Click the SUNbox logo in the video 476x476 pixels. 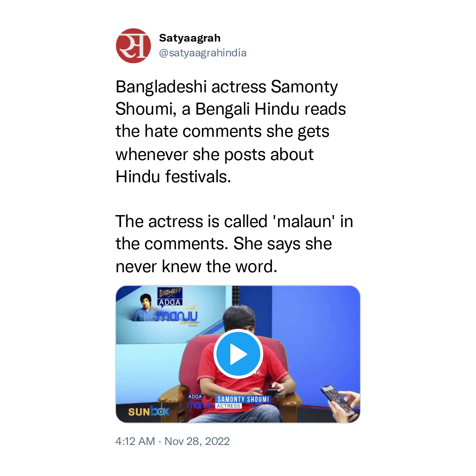click(x=148, y=411)
